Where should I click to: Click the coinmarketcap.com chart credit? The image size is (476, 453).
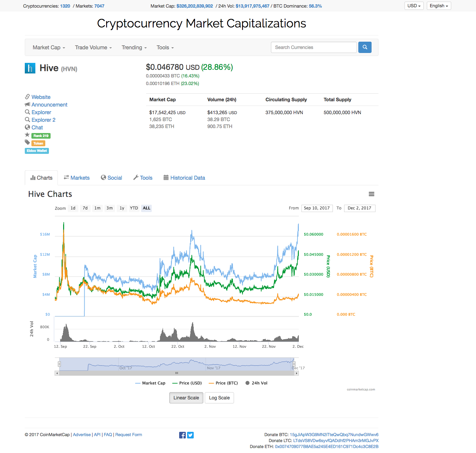click(361, 389)
